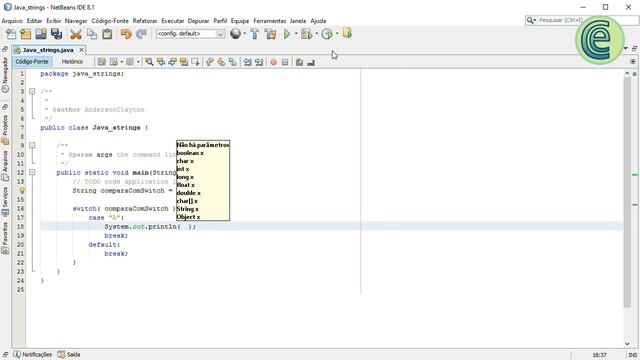Click the vertical editor scrollbar
The height and width of the screenshot is (360, 640).
[x=627, y=192]
